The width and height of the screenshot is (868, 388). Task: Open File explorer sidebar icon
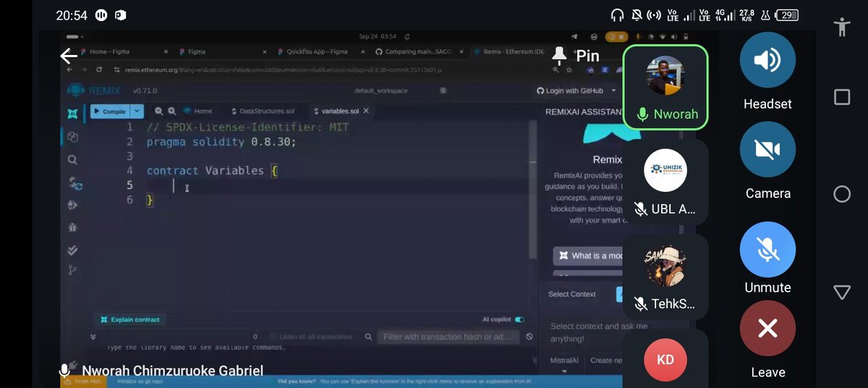click(72, 136)
